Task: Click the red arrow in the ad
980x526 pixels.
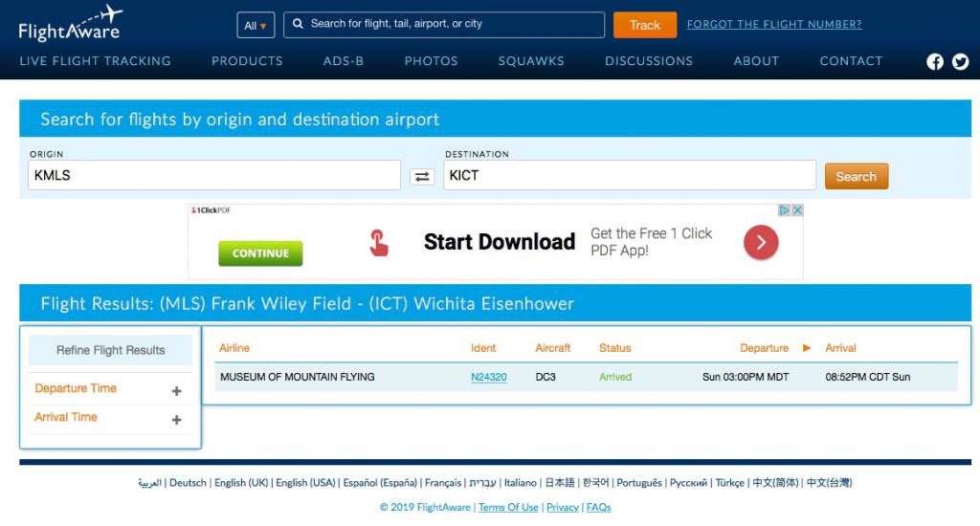Action: (761, 243)
